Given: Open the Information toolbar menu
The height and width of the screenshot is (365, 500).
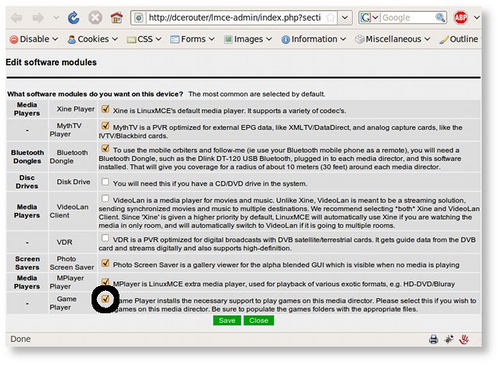Looking at the screenshot, I should (x=313, y=39).
